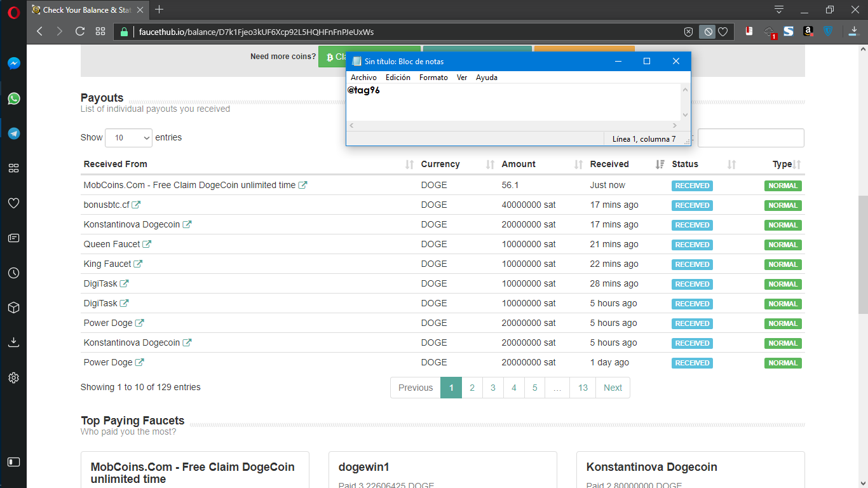868x488 pixels.
Task: Open Edición menu in Notepad
Action: coord(398,78)
